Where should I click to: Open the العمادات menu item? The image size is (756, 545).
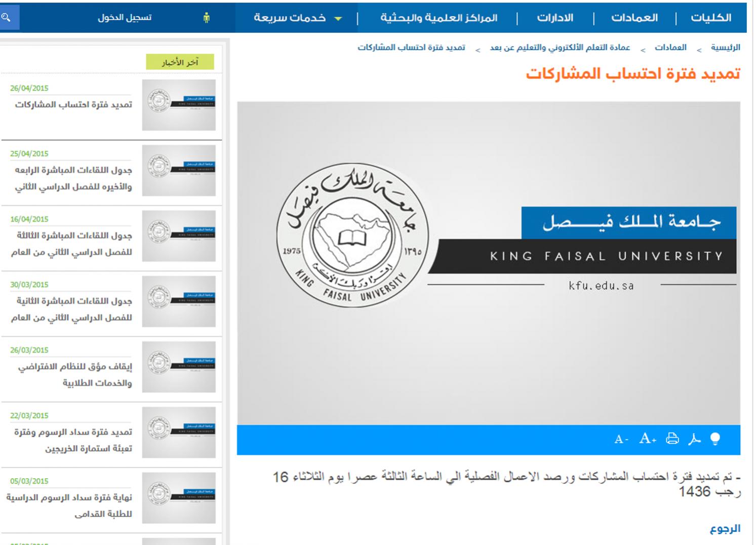634,18
